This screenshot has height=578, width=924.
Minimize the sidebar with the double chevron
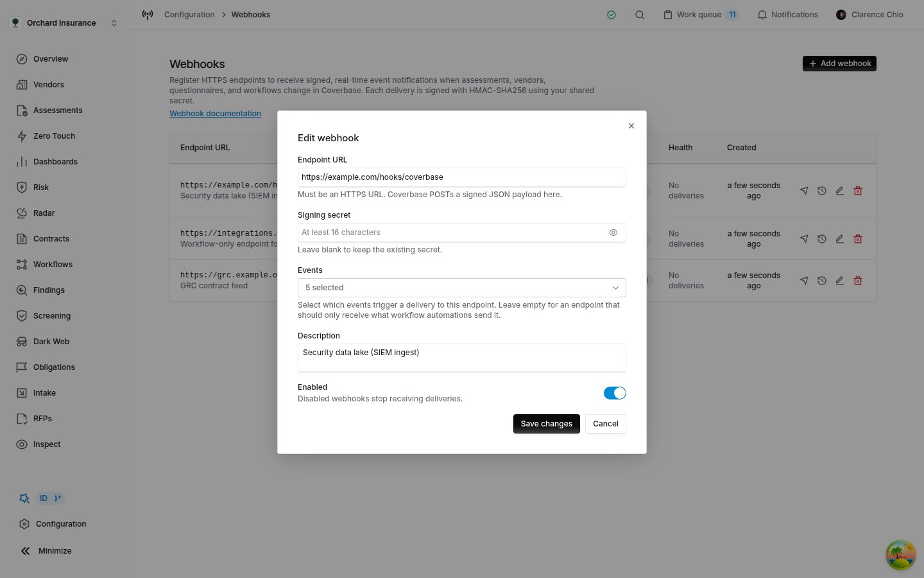click(26, 551)
